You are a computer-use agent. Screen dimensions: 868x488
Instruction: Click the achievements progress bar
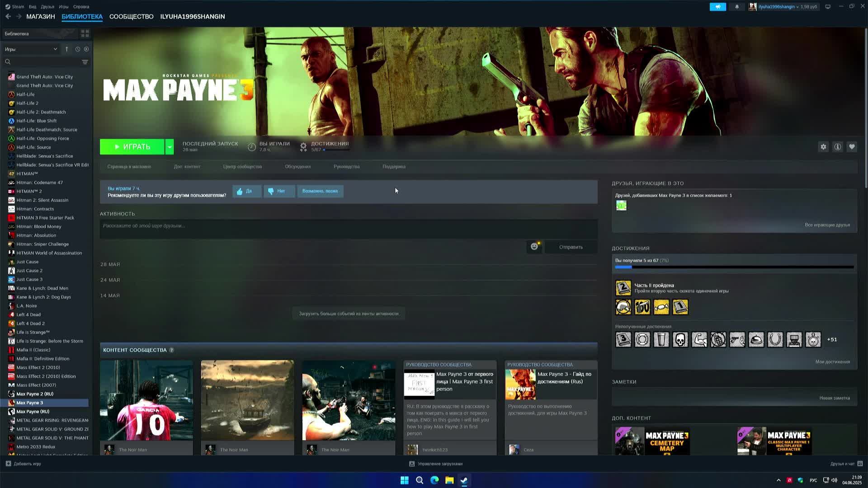coord(734,267)
